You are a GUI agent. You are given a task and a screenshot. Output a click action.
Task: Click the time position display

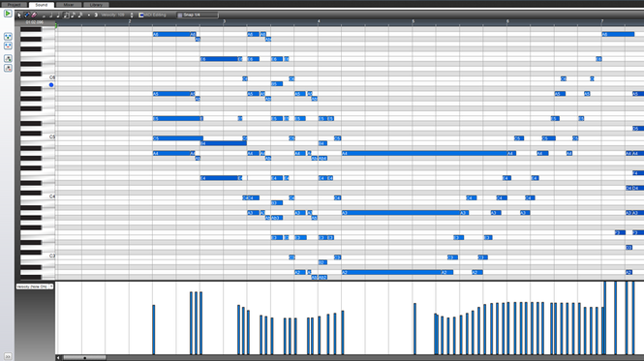point(35,22)
